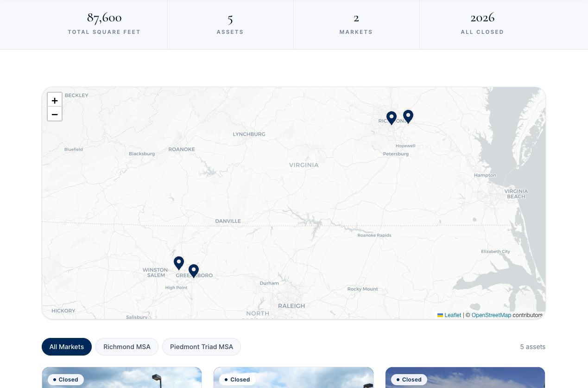Click the Hopewell label on map

(405, 146)
